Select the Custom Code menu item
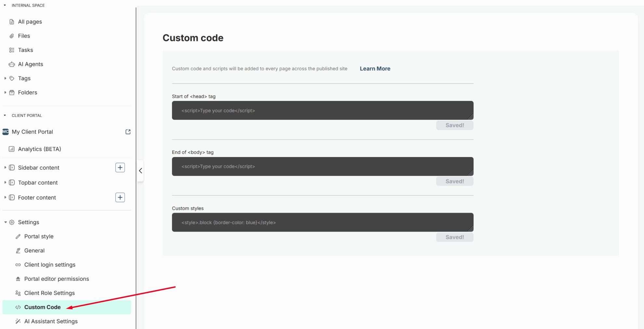 67,307
